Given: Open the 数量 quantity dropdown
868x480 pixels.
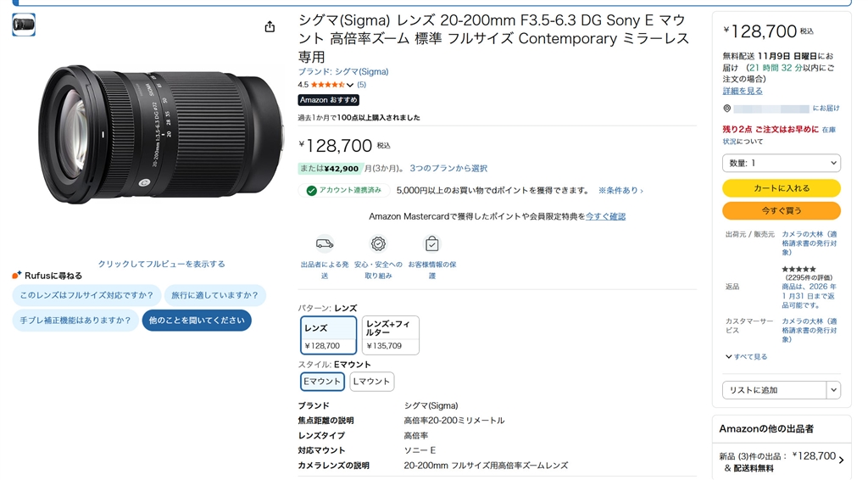Looking at the screenshot, I should (x=781, y=163).
